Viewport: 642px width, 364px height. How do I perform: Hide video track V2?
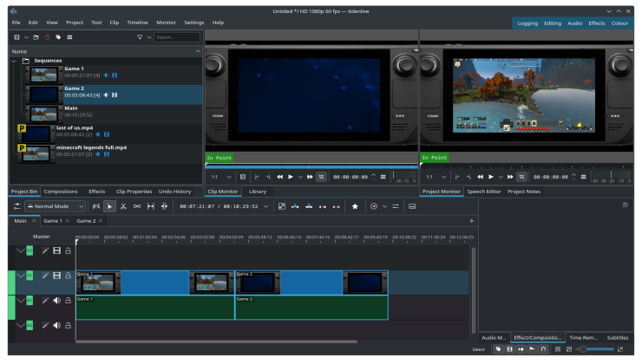click(x=56, y=250)
